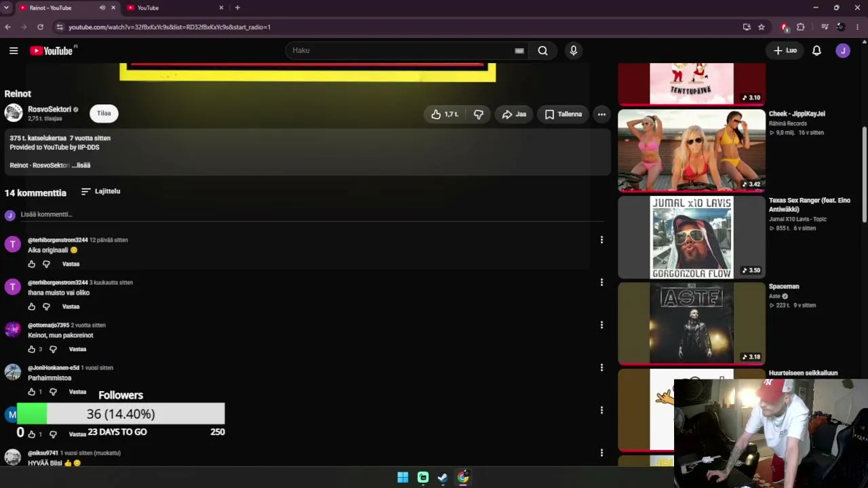Open @JoniHonkanen-e5d commenter profile
Viewport: 868px width, 488px height.
pyautogui.click(x=54, y=368)
